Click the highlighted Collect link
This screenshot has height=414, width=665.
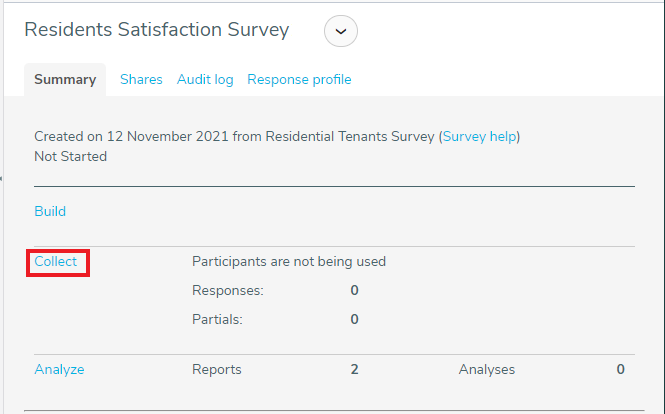click(x=56, y=261)
